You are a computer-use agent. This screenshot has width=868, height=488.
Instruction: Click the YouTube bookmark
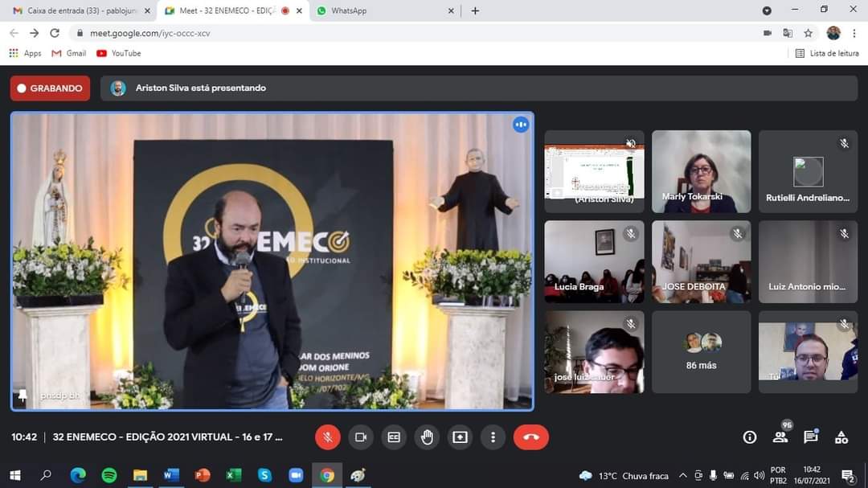(119, 53)
